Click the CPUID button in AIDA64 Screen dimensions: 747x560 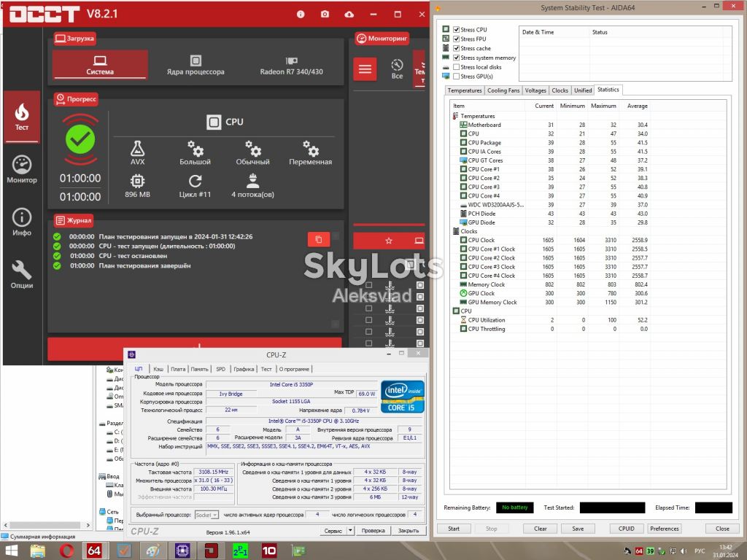tap(626, 529)
